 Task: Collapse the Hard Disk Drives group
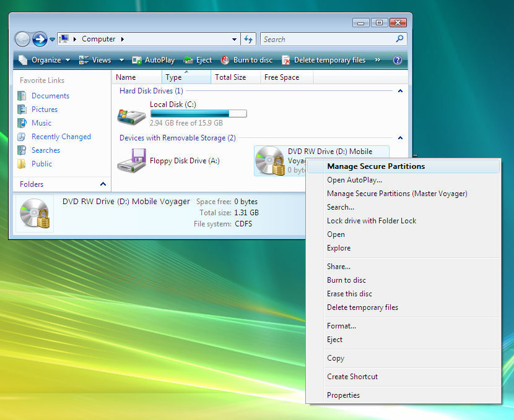pyautogui.click(x=400, y=91)
